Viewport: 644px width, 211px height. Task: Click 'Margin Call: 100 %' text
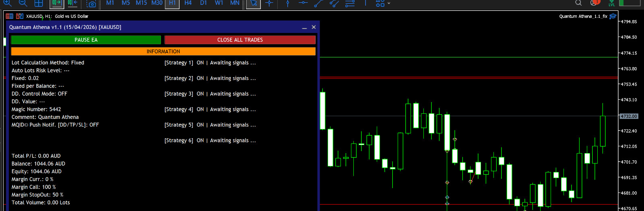(x=34, y=187)
